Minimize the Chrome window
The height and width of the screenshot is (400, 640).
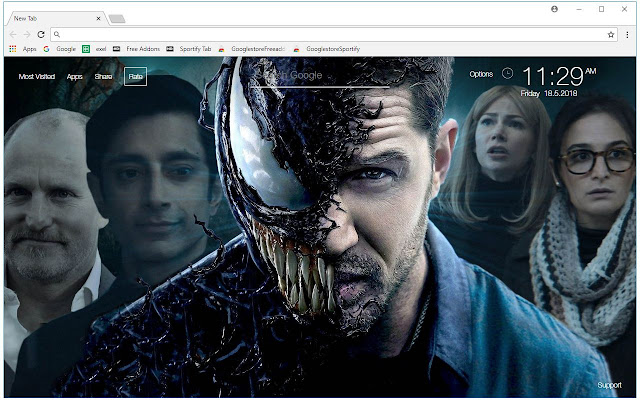point(579,9)
